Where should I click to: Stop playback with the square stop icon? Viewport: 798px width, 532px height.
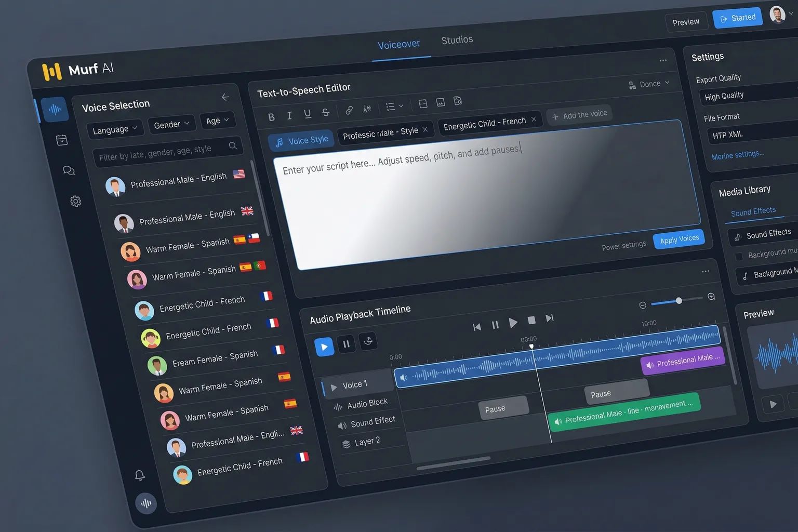tap(531, 321)
